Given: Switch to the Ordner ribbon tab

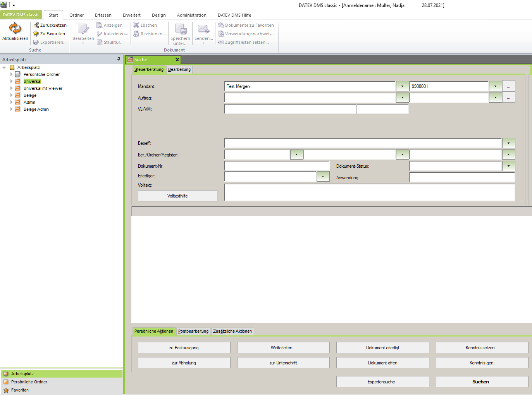Looking at the screenshot, I should (76, 15).
